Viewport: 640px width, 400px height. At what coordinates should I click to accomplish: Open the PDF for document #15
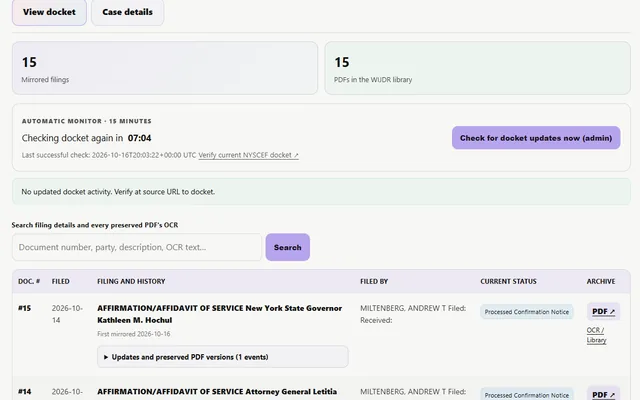[603, 311]
